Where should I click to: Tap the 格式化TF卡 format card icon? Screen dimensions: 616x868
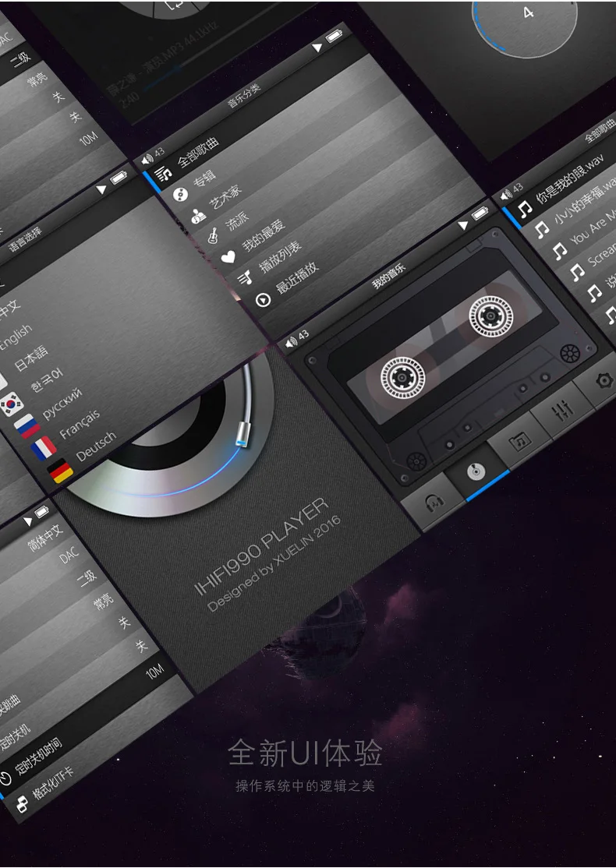point(22,804)
